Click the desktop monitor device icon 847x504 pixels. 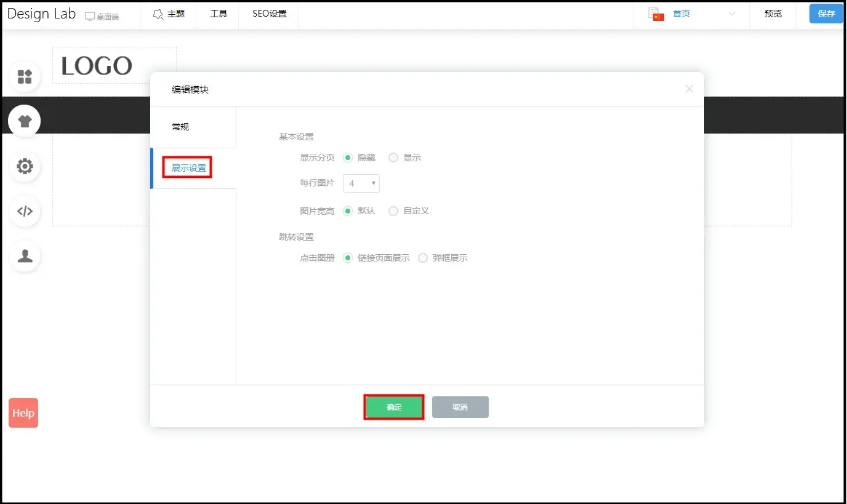[x=90, y=17]
